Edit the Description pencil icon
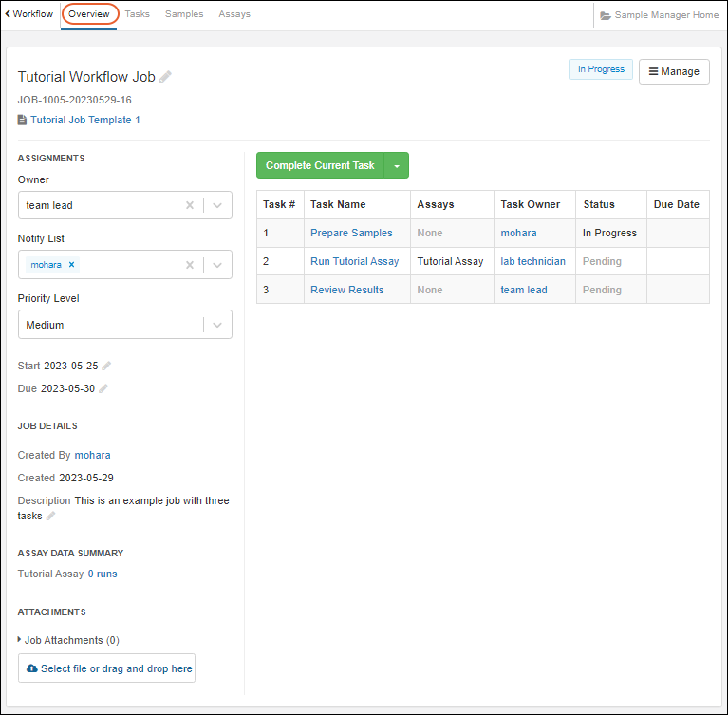The image size is (728, 715). click(50, 516)
